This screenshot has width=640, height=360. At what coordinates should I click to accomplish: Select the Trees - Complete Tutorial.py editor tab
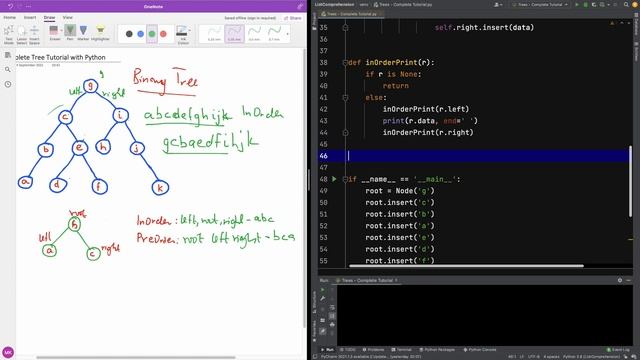click(352, 14)
